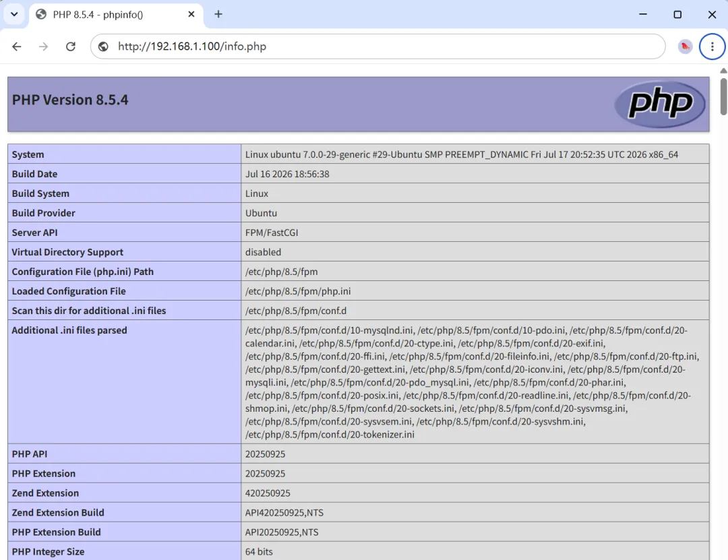The width and height of the screenshot is (728, 560).
Task: Go back to the previous page
Action: pos(17,46)
